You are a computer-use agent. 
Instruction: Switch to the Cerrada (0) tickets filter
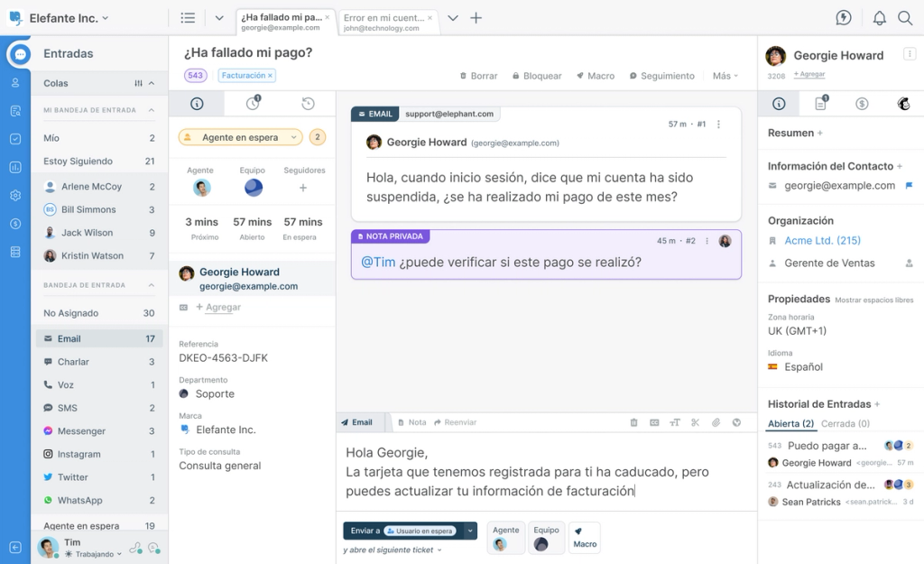point(845,423)
